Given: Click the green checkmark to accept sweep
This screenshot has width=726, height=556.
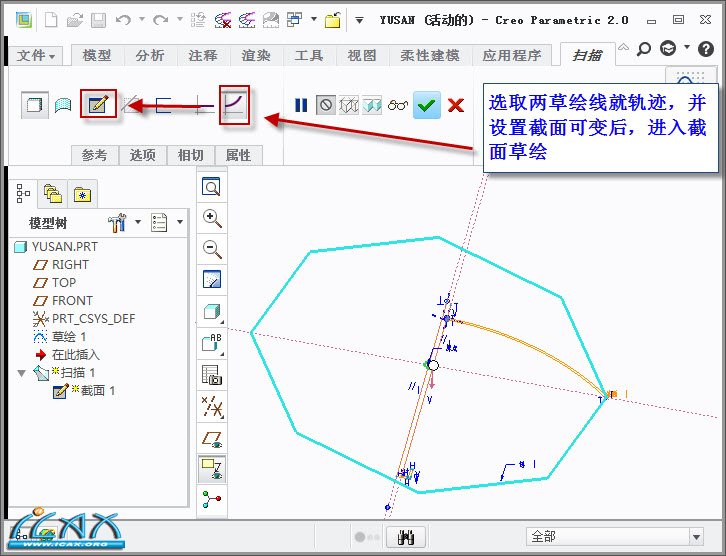Looking at the screenshot, I should (427, 105).
